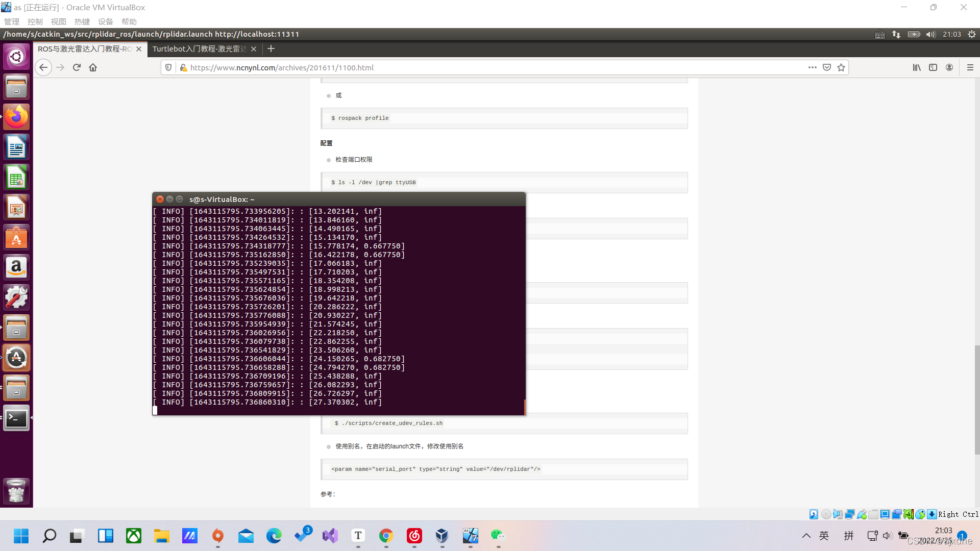980x551 pixels.
Task: Open the 视图 VirtualBox menu
Action: (x=58, y=21)
